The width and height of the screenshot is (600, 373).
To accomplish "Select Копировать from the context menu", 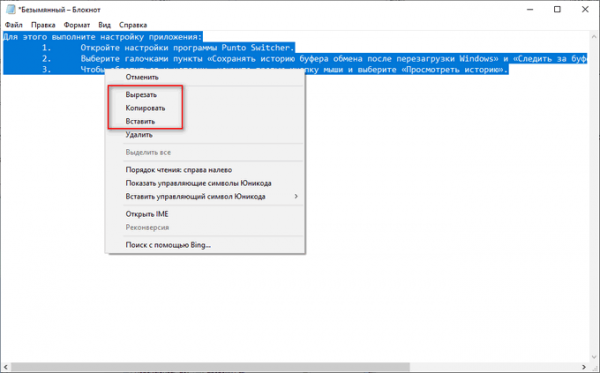I will coord(205,108).
